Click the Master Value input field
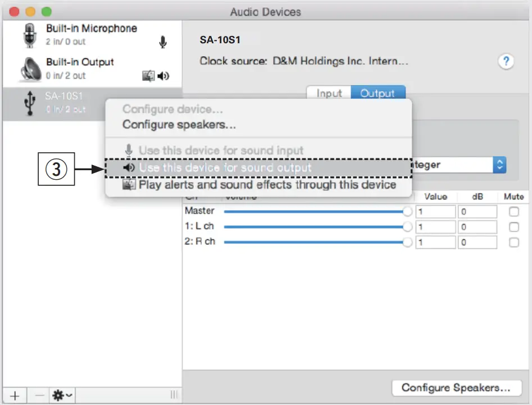Viewport: 532px width, 405px height. coord(435,212)
